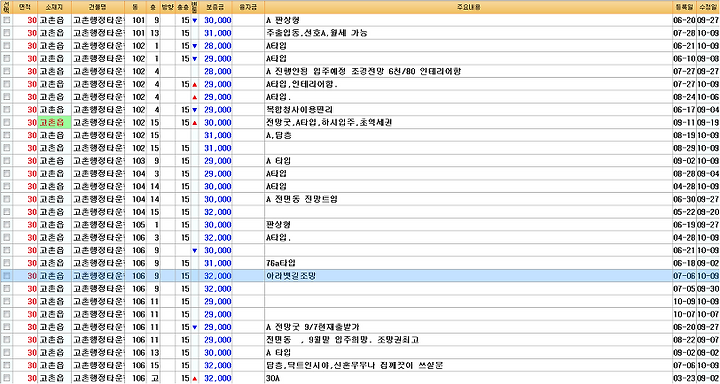Click the 융자금 column header

coord(248,7)
